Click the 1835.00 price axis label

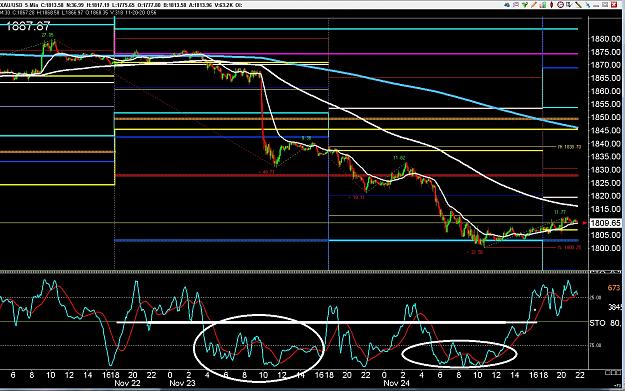(x=605, y=157)
